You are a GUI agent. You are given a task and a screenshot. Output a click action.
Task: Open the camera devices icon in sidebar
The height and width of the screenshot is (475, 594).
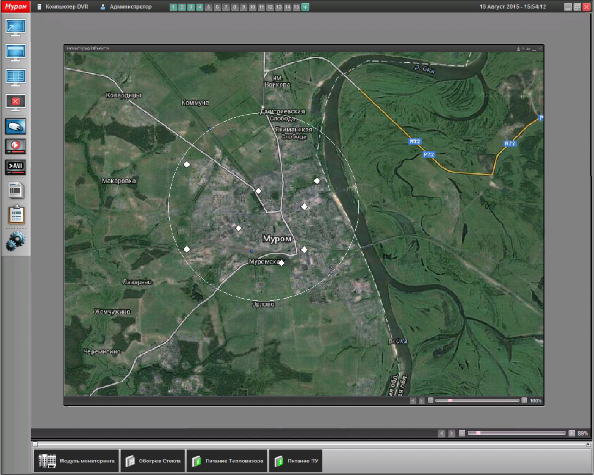pyautogui.click(x=16, y=127)
